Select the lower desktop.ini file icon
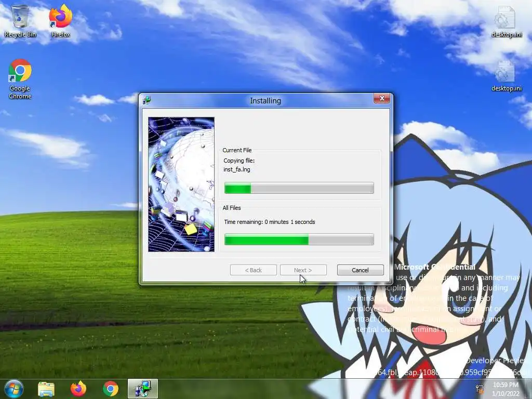The image size is (532, 399). pos(507,75)
